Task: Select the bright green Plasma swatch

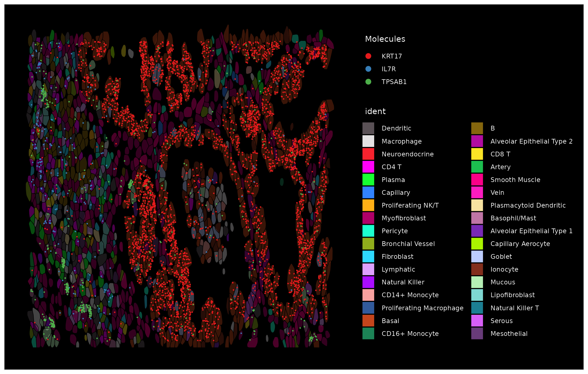Action: (x=368, y=179)
